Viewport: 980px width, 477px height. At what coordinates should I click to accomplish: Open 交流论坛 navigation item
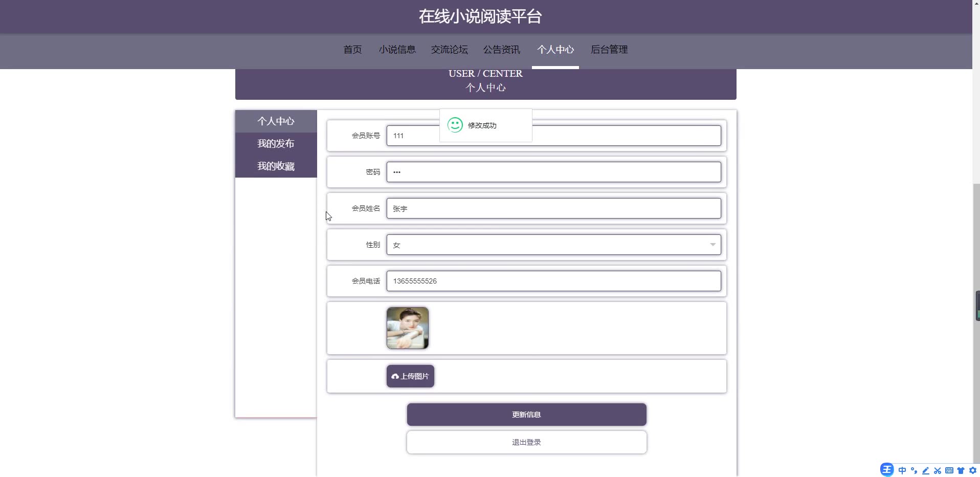449,50
